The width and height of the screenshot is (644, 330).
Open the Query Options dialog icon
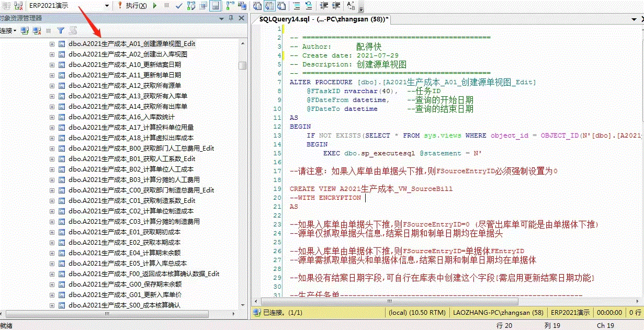point(204,5)
